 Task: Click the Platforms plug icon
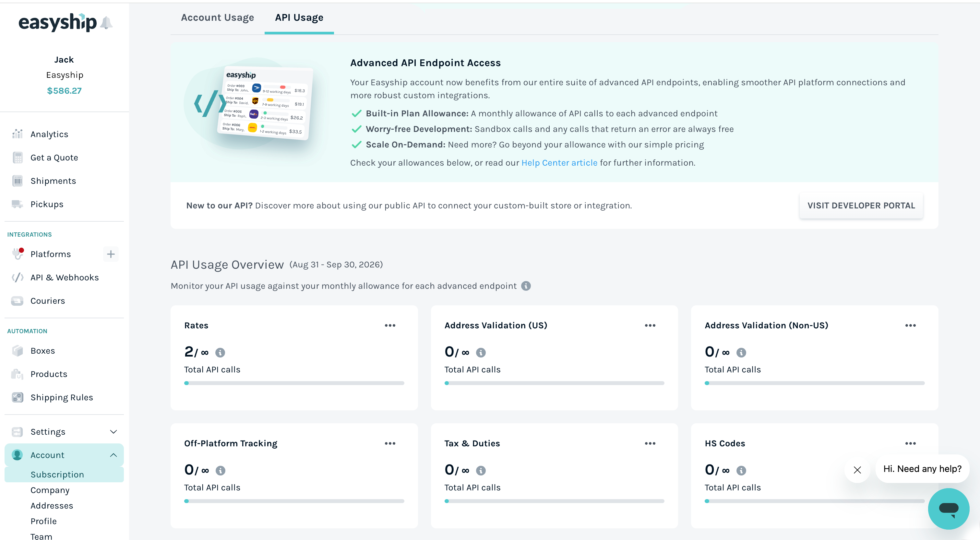point(18,254)
